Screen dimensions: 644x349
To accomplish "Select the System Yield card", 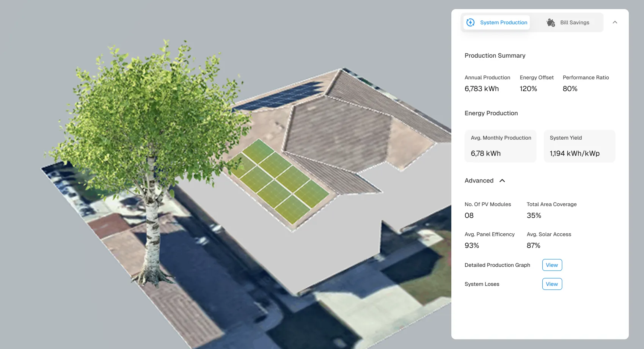I will 580,146.
